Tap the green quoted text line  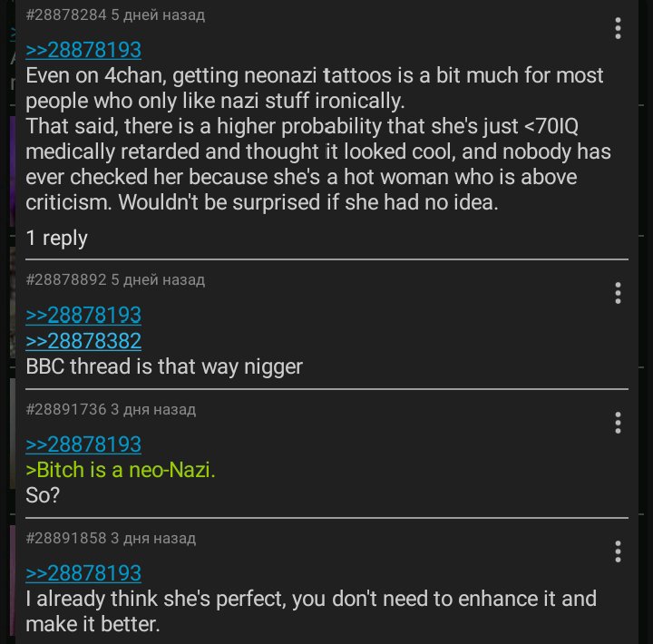121,470
